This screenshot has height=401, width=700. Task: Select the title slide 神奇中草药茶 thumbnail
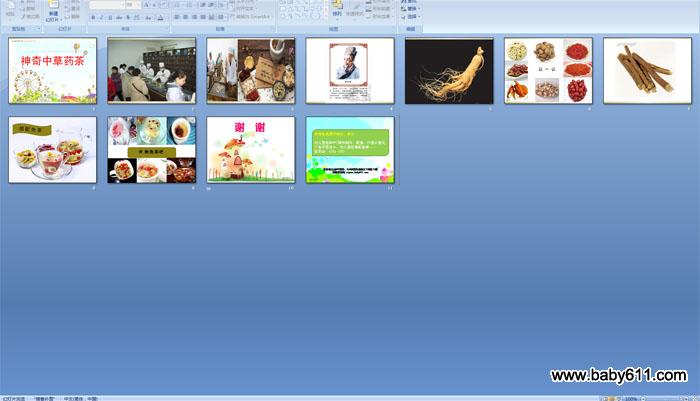tap(53, 71)
